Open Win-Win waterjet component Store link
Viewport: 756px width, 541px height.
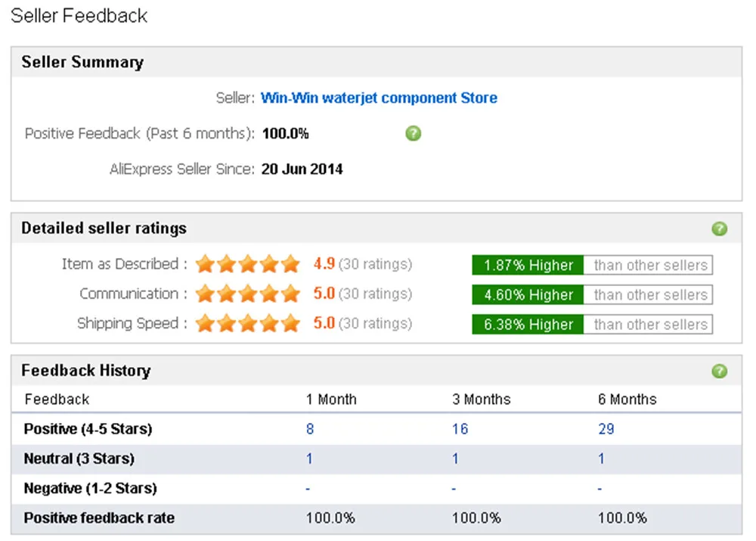(379, 98)
